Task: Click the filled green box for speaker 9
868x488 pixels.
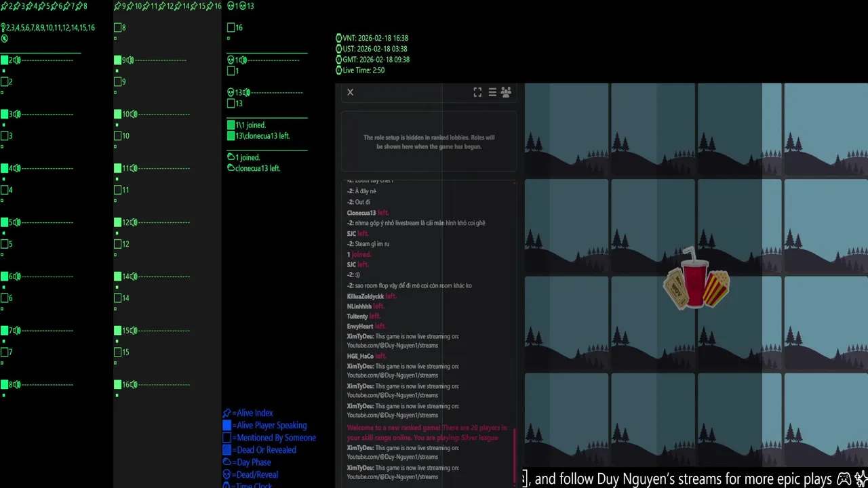Action: coord(117,60)
